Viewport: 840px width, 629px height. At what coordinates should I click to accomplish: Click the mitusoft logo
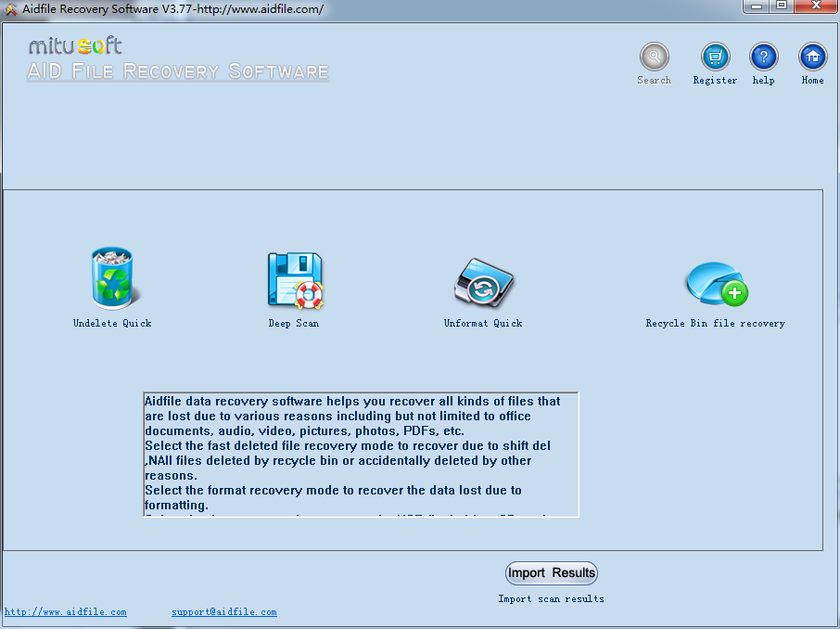pos(75,45)
